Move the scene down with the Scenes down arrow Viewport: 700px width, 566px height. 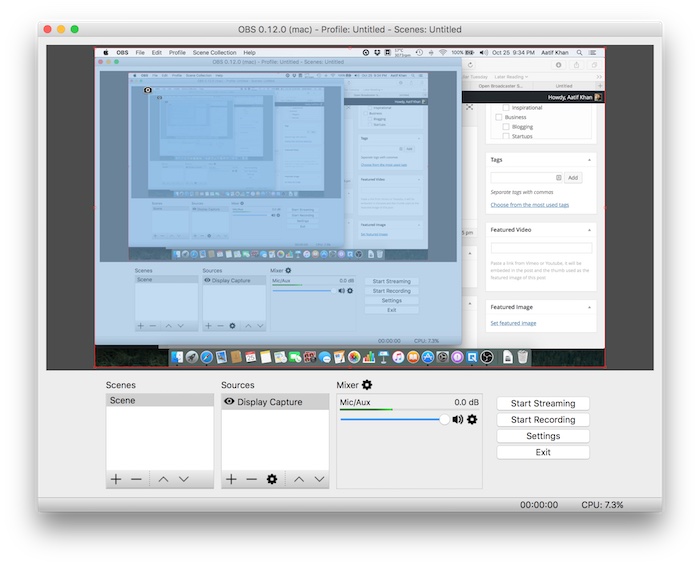(184, 479)
